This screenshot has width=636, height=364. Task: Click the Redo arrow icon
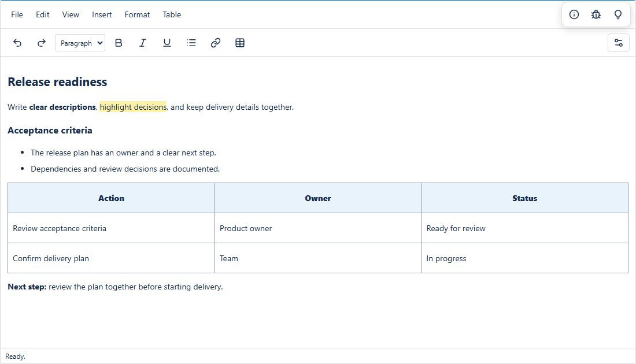coord(42,43)
